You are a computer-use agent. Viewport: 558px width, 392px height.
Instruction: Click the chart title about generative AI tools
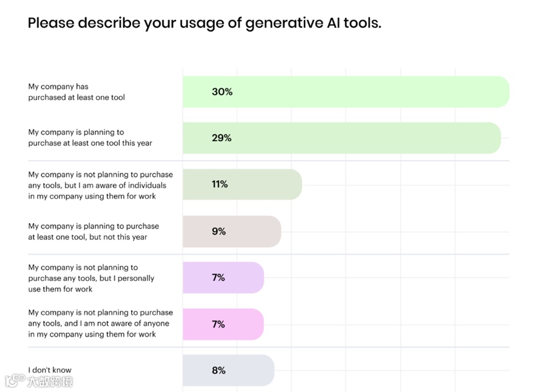coord(204,24)
